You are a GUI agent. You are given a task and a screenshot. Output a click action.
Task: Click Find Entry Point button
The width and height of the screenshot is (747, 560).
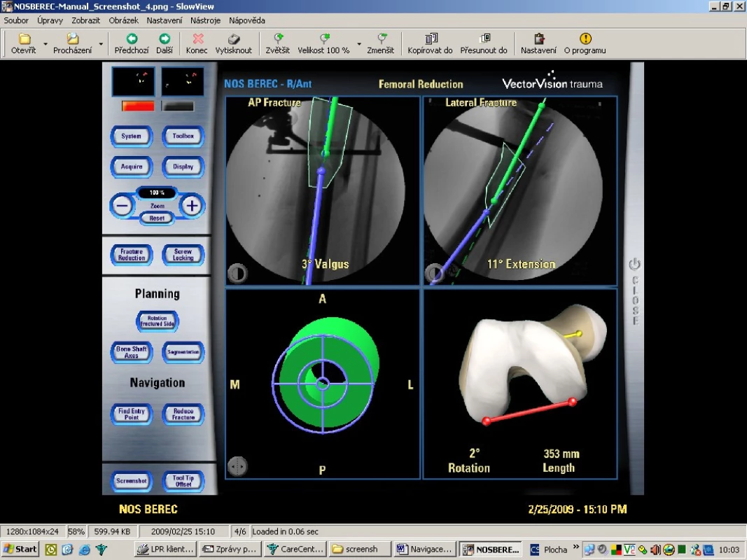pos(132,414)
